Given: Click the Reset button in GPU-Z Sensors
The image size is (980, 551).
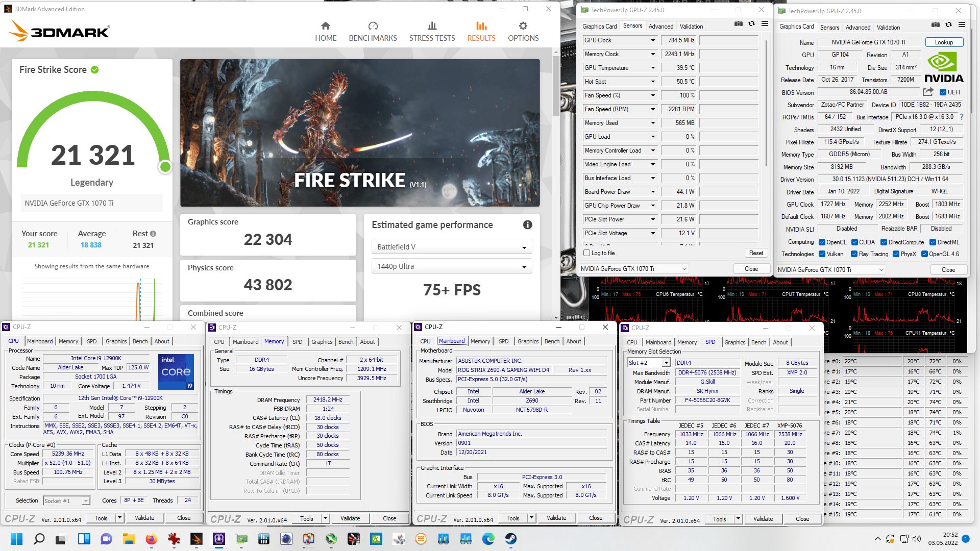Looking at the screenshot, I should [756, 253].
